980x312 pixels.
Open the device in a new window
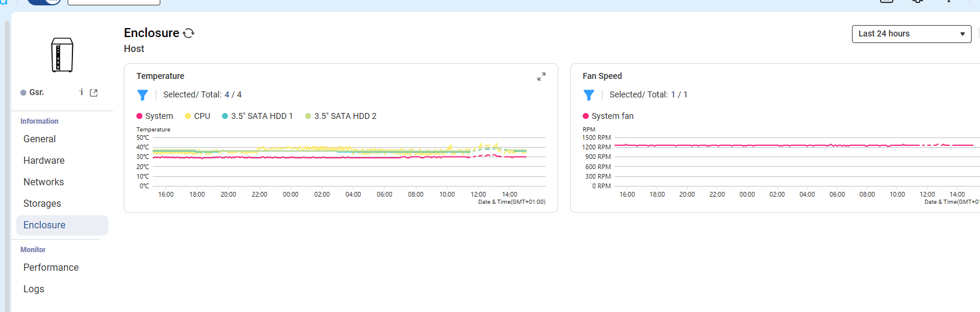(94, 93)
